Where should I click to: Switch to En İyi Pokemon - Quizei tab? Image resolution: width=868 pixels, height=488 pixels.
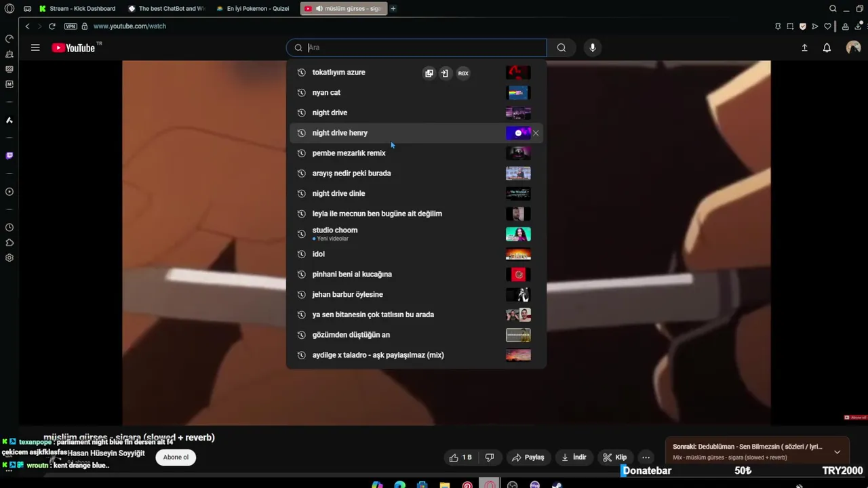254,9
